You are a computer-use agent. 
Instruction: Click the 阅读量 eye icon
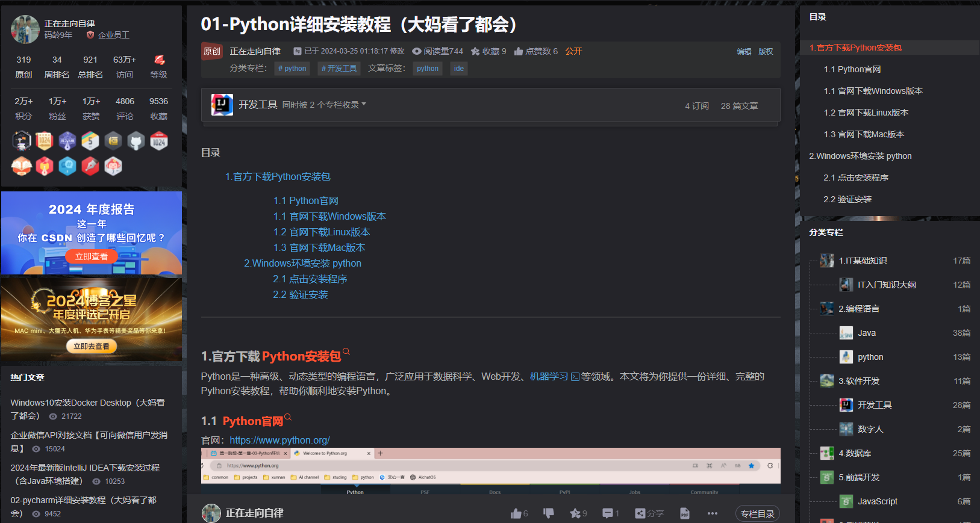pos(416,51)
